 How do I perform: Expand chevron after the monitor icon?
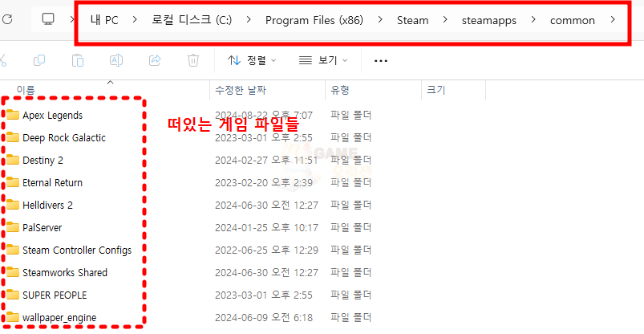[72, 20]
